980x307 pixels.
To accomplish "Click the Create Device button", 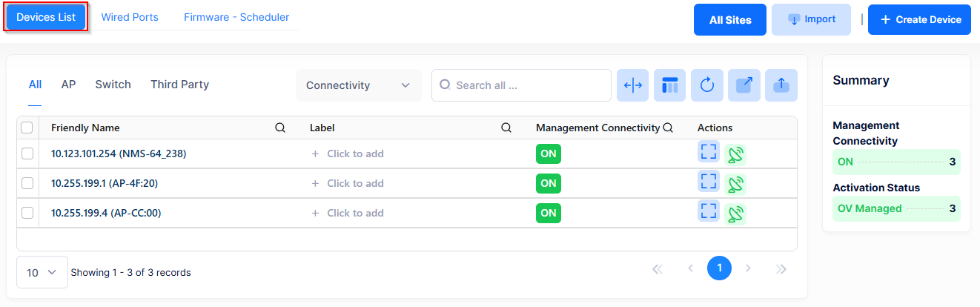I will pos(919,19).
